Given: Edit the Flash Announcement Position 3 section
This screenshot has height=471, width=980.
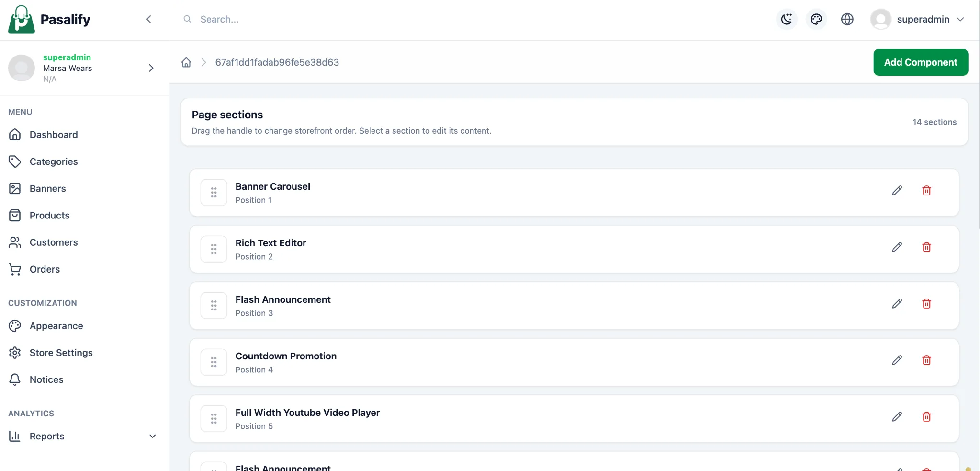Looking at the screenshot, I should pos(897,304).
